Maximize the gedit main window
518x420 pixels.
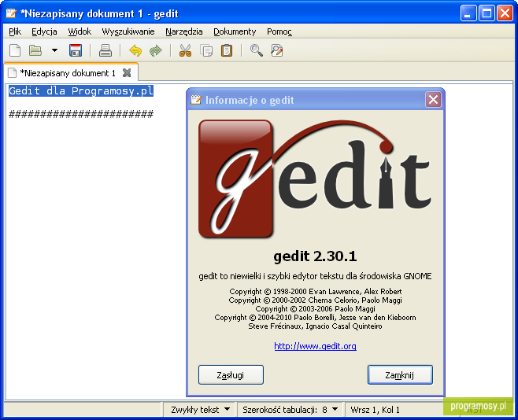click(x=487, y=13)
